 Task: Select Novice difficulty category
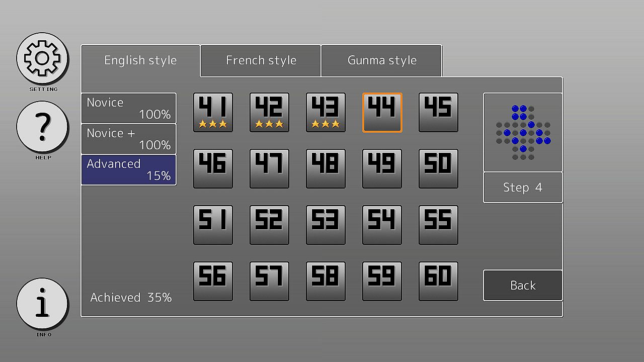coord(129,108)
